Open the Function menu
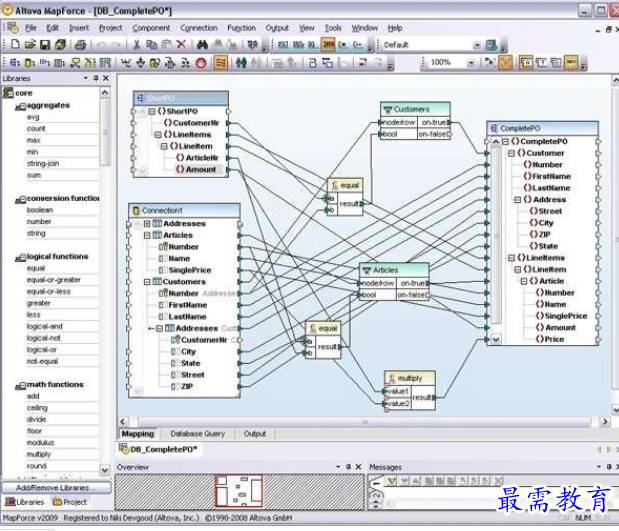This screenshot has width=619, height=531. point(241,28)
